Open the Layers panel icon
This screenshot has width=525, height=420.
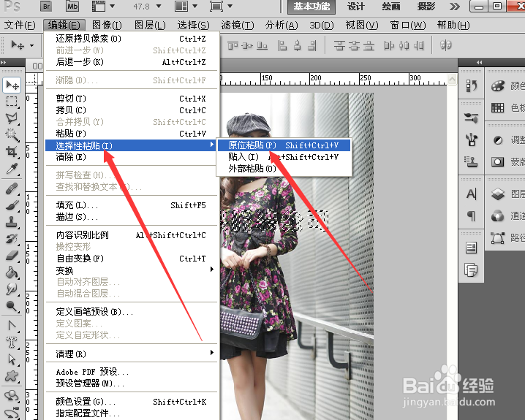pos(497,194)
